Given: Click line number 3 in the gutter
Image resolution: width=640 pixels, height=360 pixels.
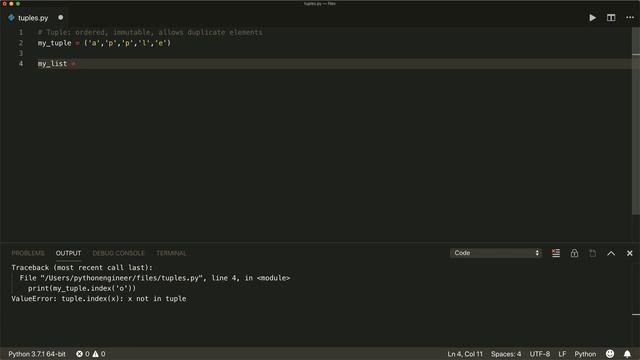Looking at the screenshot, I should pos(21,53).
